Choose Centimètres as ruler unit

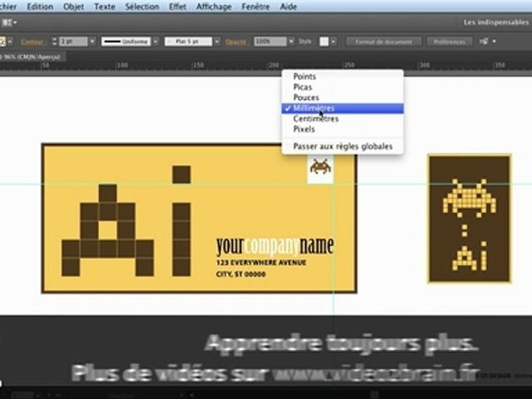click(342, 119)
